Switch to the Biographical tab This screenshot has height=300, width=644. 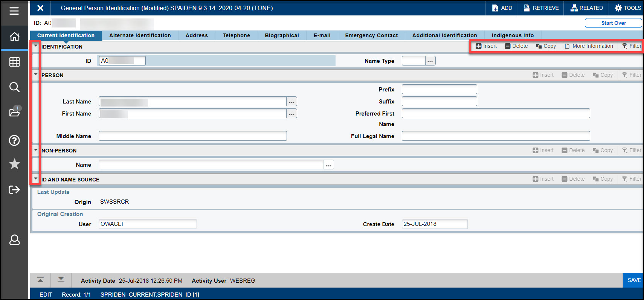282,35
